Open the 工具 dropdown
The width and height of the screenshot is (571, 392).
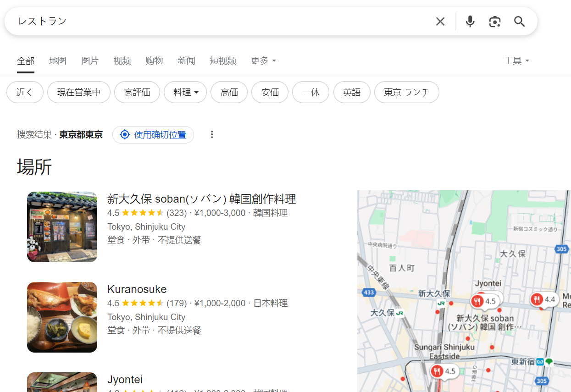click(x=517, y=61)
